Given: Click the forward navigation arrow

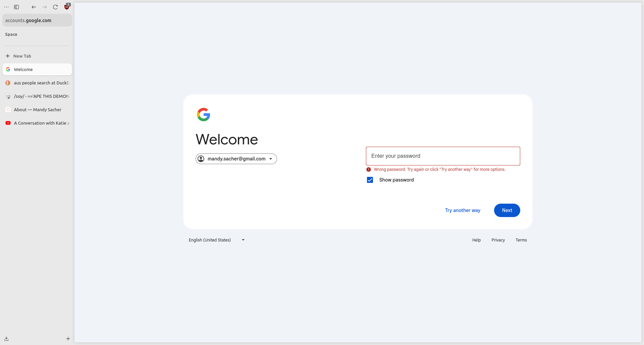Looking at the screenshot, I should point(45,7).
